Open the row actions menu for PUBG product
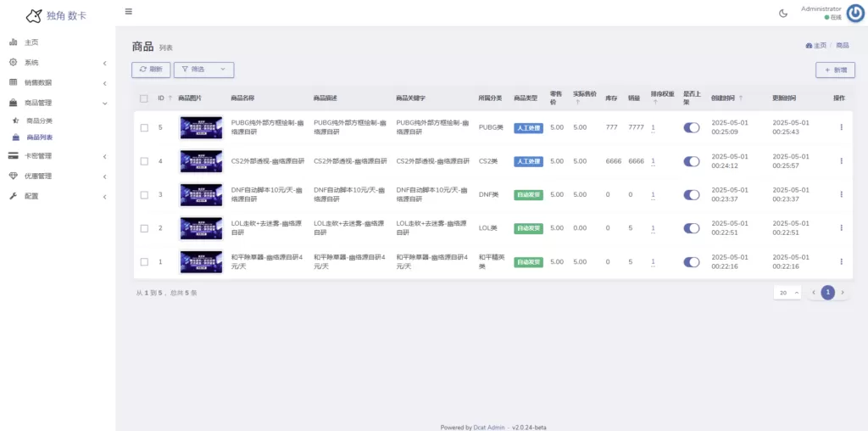Screen dimensions: 868x431 [841, 127]
